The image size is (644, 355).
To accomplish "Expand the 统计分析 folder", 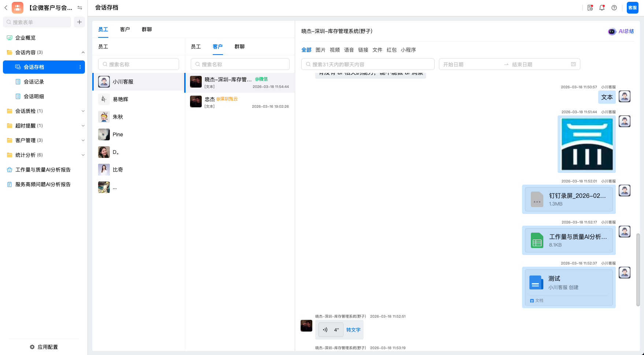I will point(83,155).
